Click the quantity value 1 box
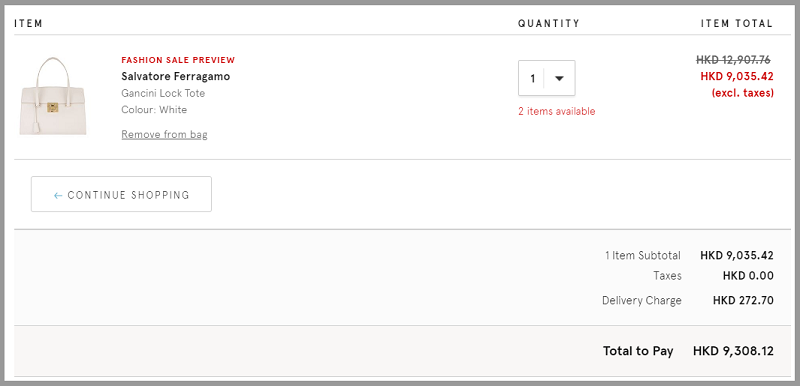Screen dimensions: 800x386 pyautogui.click(x=547, y=78)
